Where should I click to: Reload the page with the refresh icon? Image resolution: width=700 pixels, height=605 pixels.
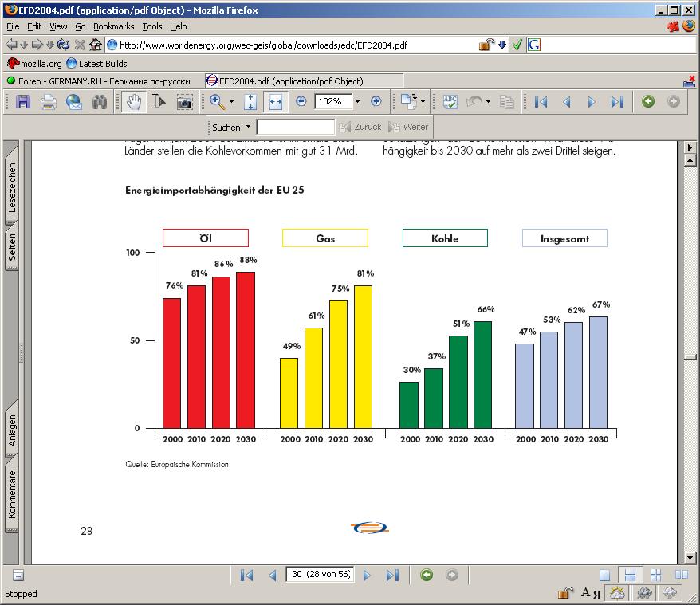pos(64,45)
